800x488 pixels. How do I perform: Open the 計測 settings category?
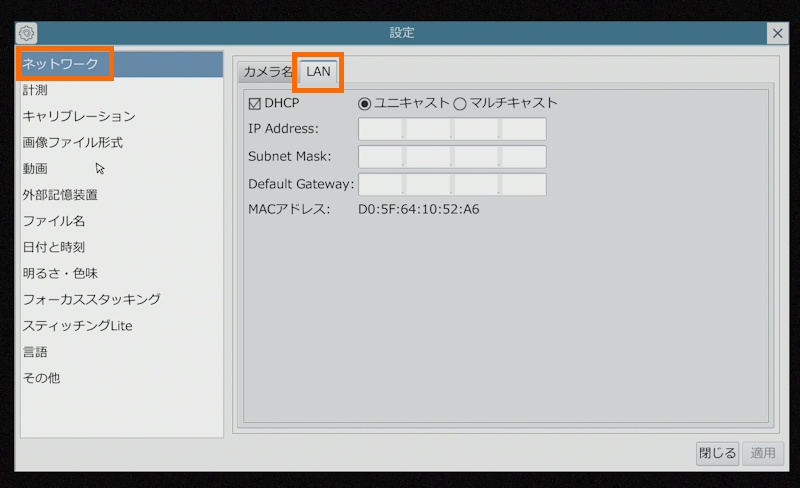pos(35,90)
